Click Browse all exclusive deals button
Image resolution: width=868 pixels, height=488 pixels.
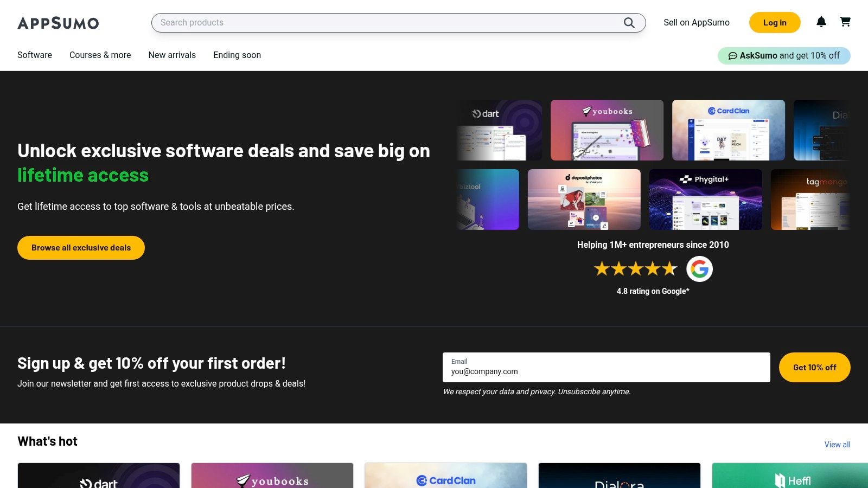[81, 248]
